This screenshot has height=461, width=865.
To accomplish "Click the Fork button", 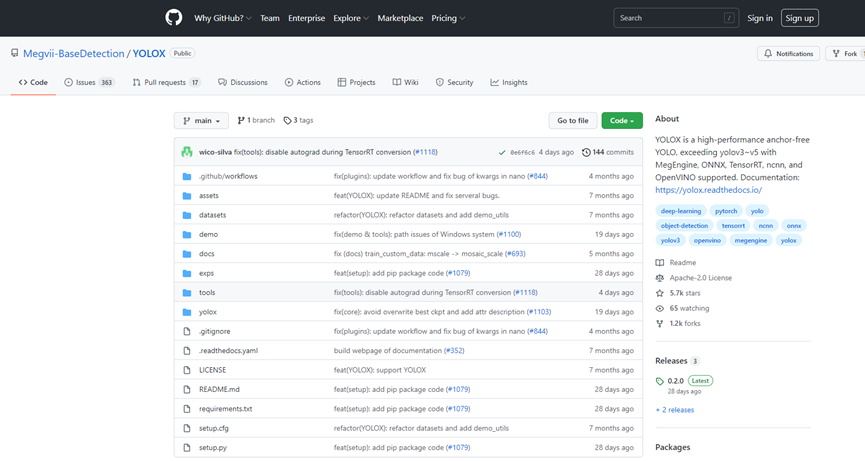I will click(846, 53).
